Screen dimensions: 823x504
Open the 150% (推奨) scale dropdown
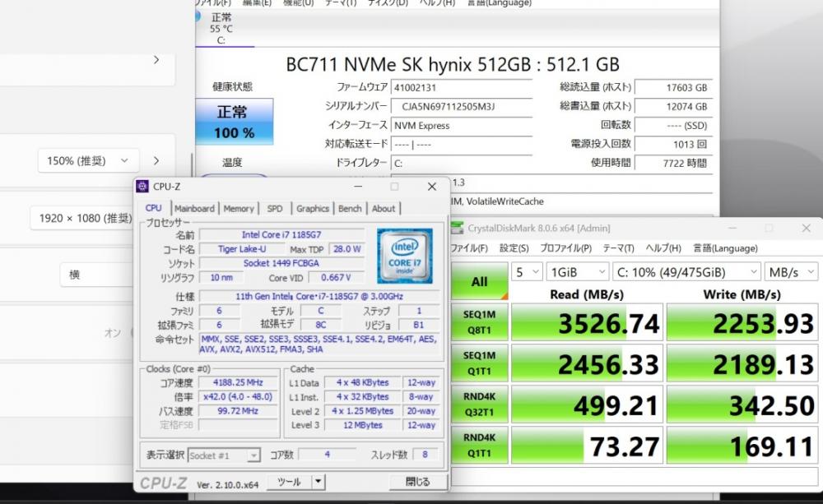(88, 160)
